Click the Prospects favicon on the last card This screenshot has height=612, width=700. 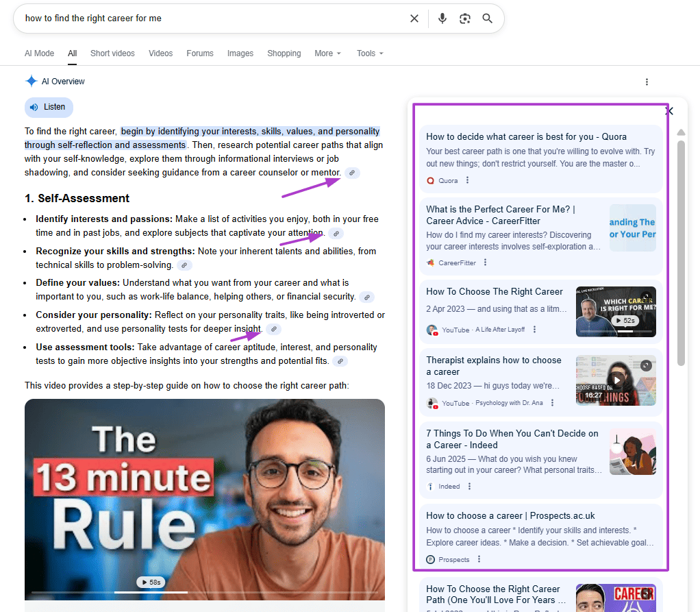point(429,559)
